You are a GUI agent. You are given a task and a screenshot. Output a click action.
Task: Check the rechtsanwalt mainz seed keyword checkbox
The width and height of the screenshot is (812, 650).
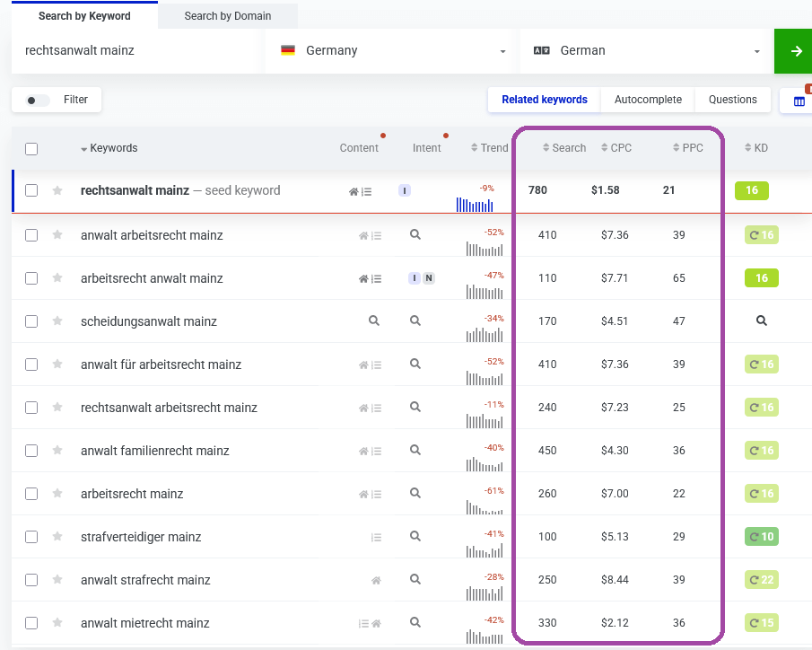(x=31, y=190)
